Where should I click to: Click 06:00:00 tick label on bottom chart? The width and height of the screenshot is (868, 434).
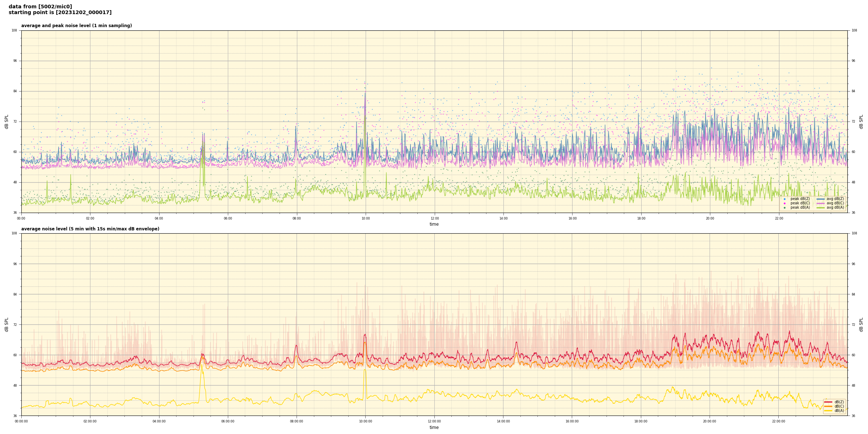pos(228,421)
